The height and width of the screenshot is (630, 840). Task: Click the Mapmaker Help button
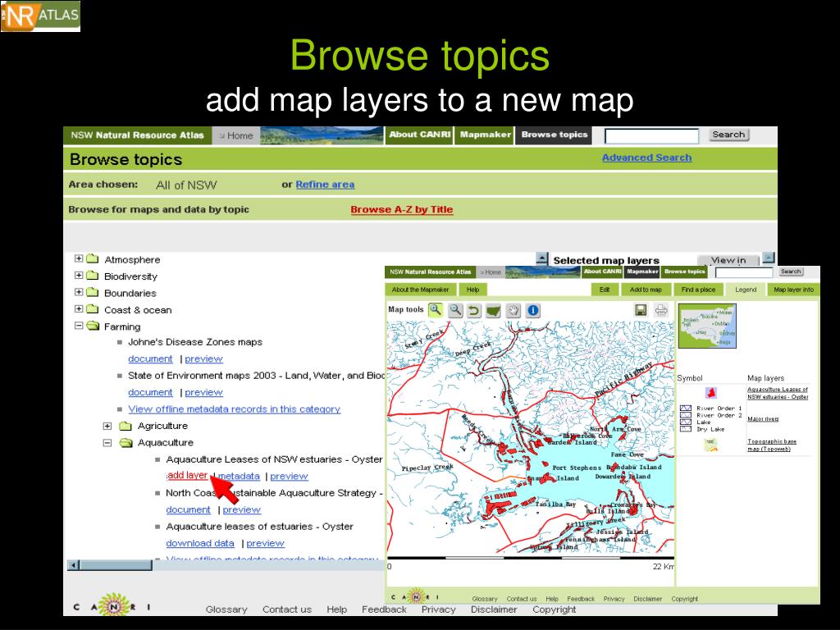coord(472,290)
